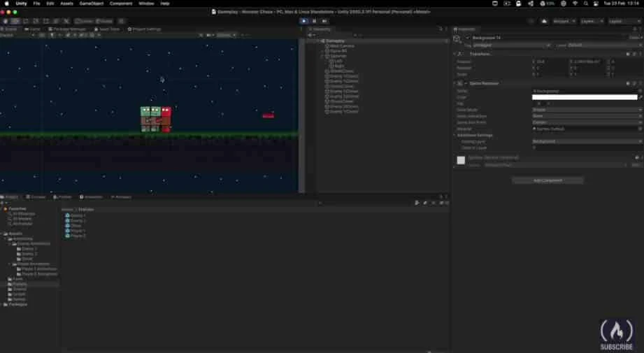Click the Order in Layer field

point(587,147)
